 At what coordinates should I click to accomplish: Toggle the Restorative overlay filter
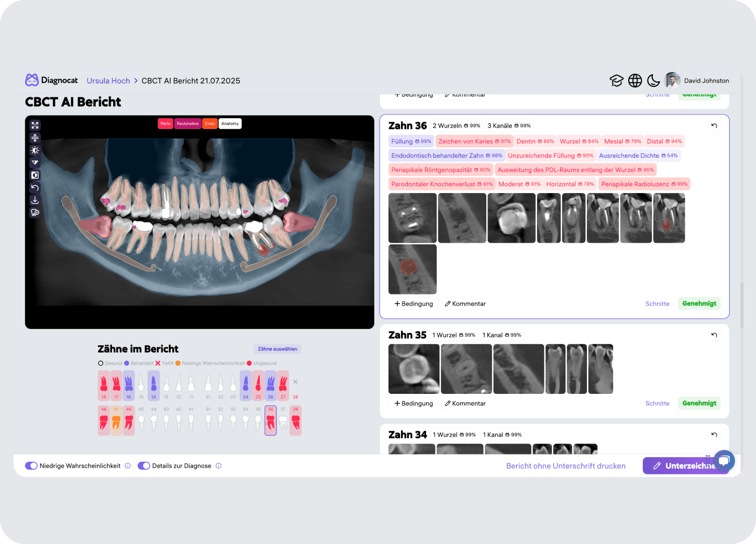187,123
